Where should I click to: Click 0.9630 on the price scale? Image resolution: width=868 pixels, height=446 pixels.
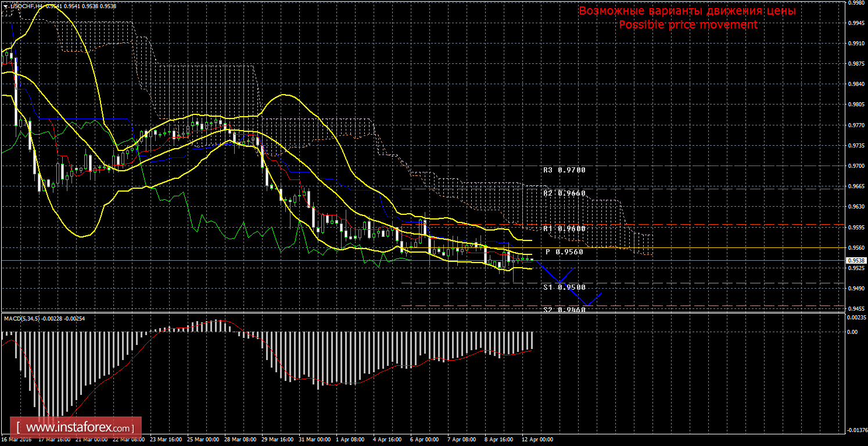(x=856, y=206)
